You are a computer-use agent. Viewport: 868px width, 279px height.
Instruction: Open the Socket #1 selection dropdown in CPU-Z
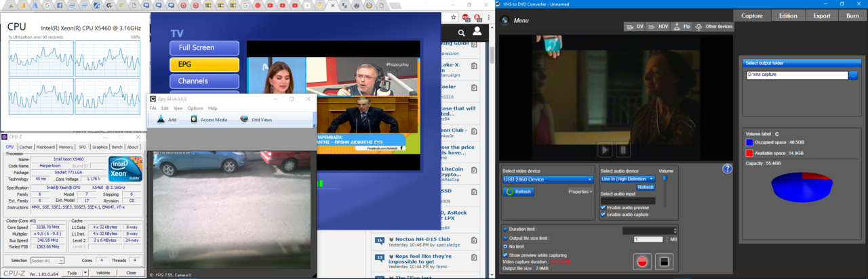coord(47,261)
